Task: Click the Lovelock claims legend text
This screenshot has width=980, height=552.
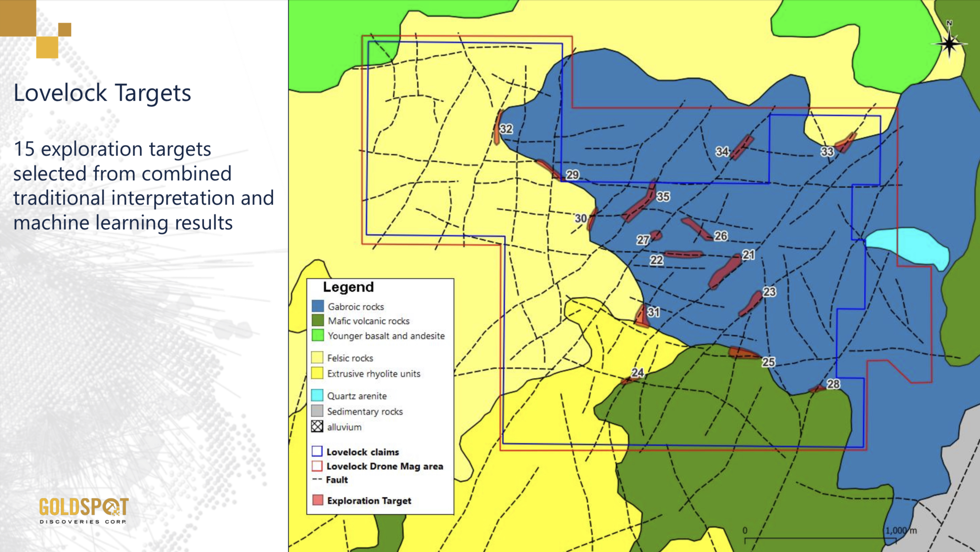Action: pos(363,452)
